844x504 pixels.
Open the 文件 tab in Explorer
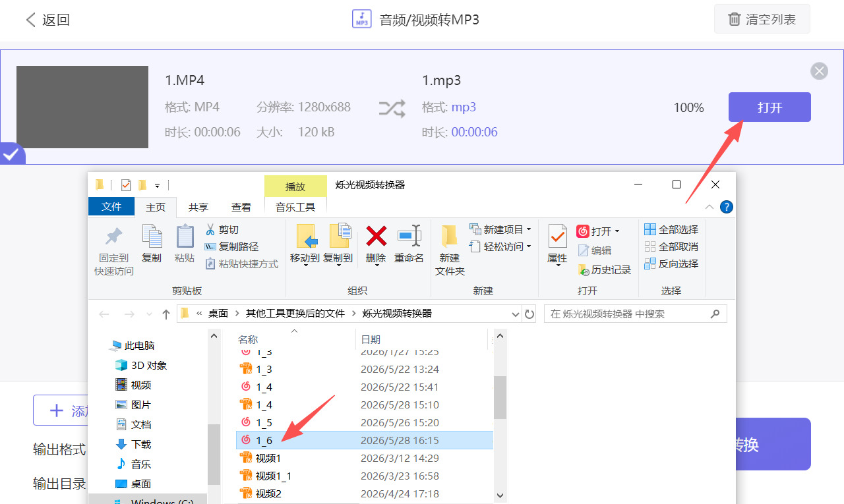(x=111, y=207)
